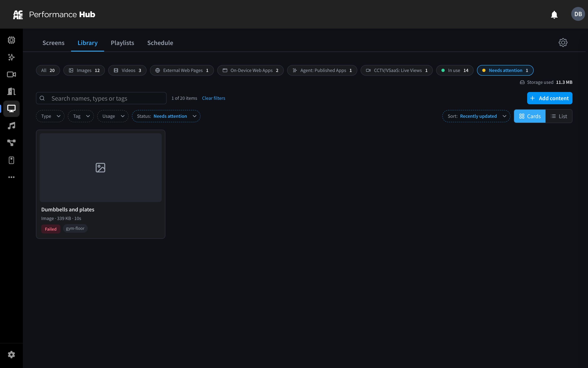
Task: Switch to the Schedule tab
Action: point(160,43)
